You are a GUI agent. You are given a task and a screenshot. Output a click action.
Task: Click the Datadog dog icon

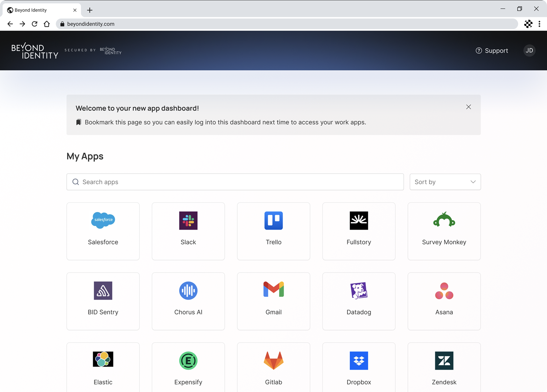click(x=359, y=291)
